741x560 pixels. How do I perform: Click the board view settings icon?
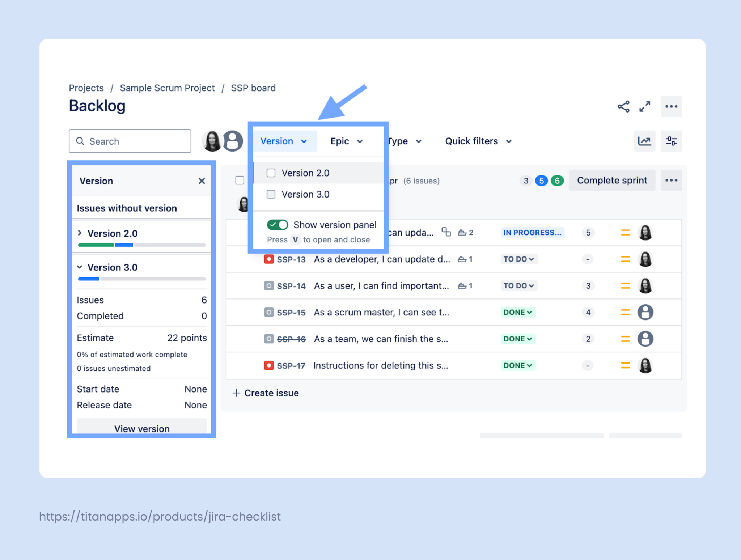click(672, 141)
